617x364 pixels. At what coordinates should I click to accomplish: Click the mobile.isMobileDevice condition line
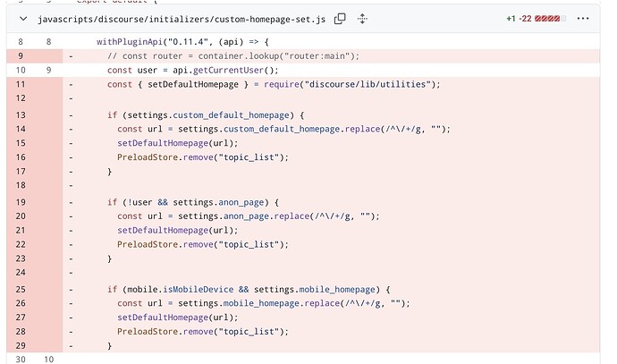point(249,290)
